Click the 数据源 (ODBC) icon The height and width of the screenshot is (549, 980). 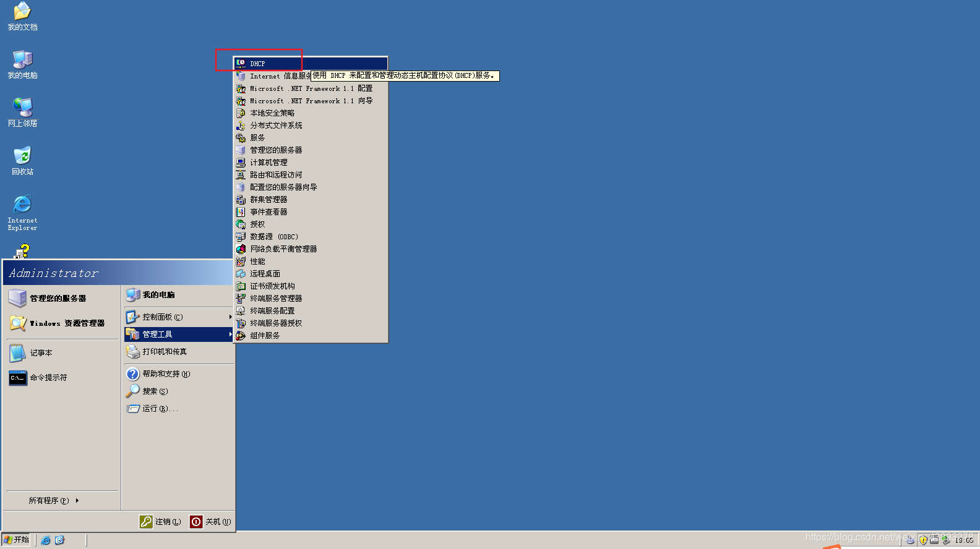point(241,237)
